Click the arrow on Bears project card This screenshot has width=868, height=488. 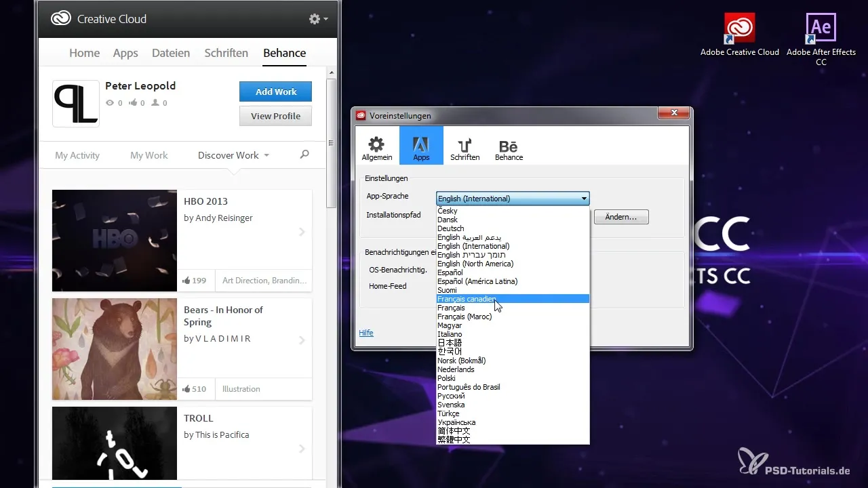click(x=302, y=340)
